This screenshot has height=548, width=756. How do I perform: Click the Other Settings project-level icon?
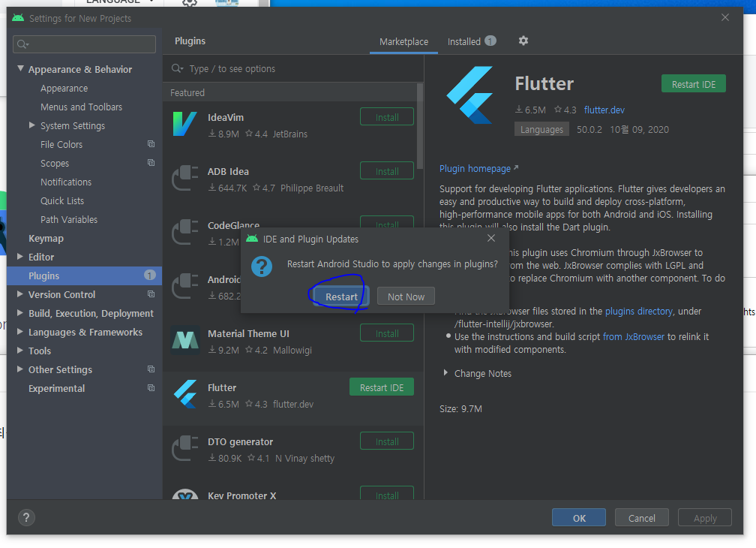click(x=151, y=369)
